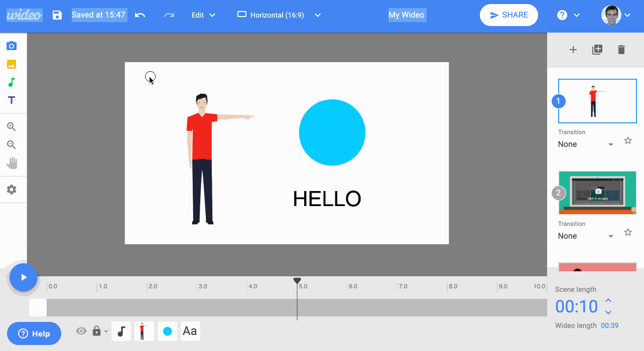This screenshot has height=351, width=644.
Task: Delete scene using trash icon
Action: (621, 50)
